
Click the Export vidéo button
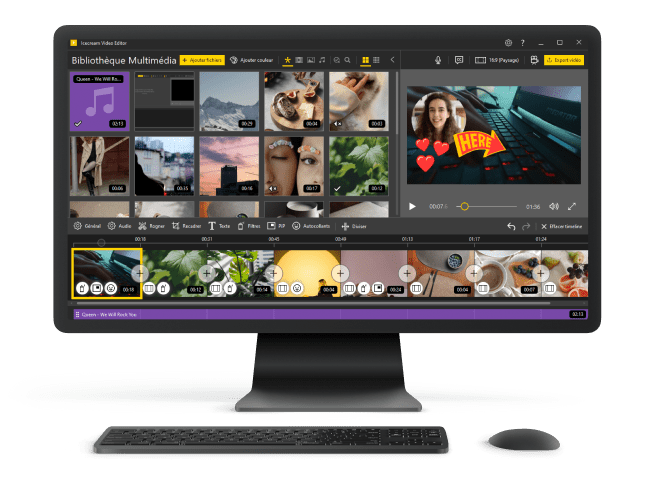564,60
